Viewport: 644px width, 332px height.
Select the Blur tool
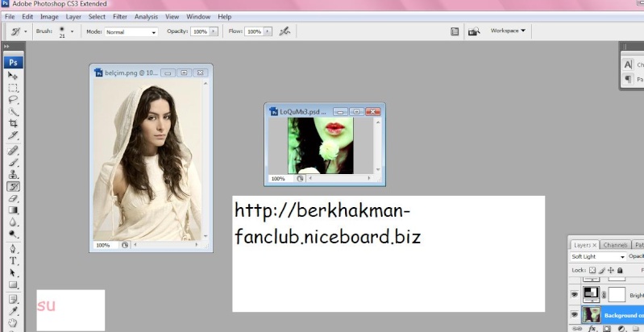(x=13, y=222)
